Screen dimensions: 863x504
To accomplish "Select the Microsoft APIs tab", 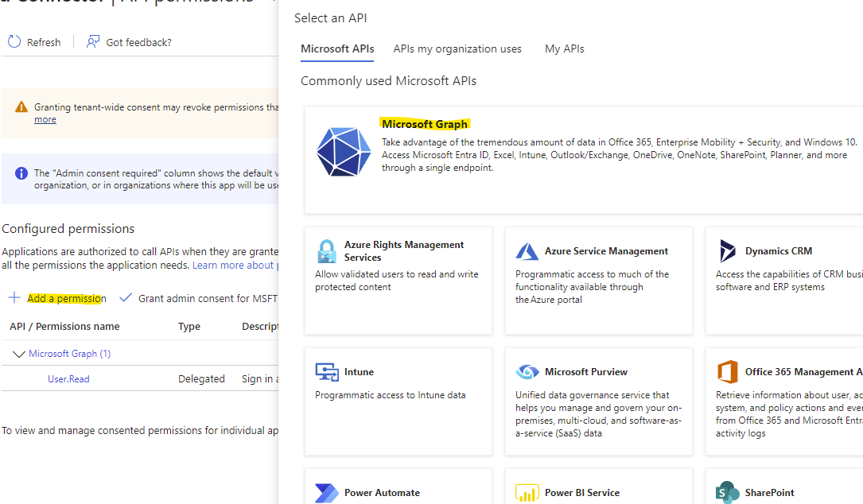I will [337, 49].
